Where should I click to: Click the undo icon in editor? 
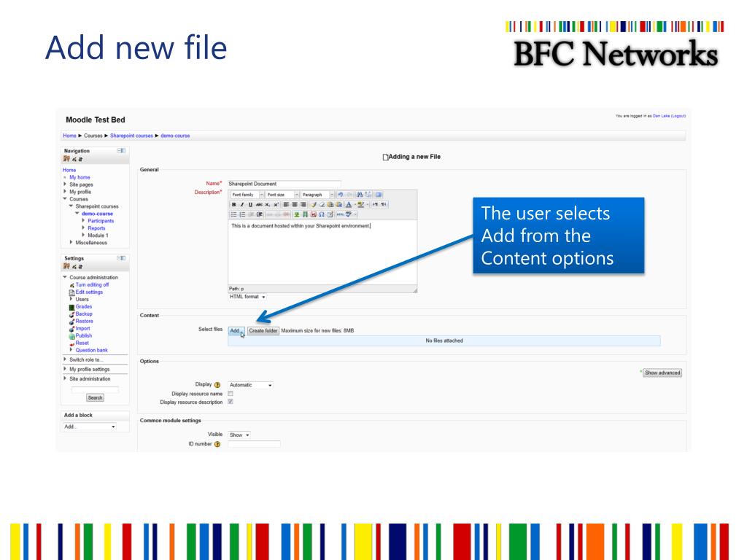[340, 195]
